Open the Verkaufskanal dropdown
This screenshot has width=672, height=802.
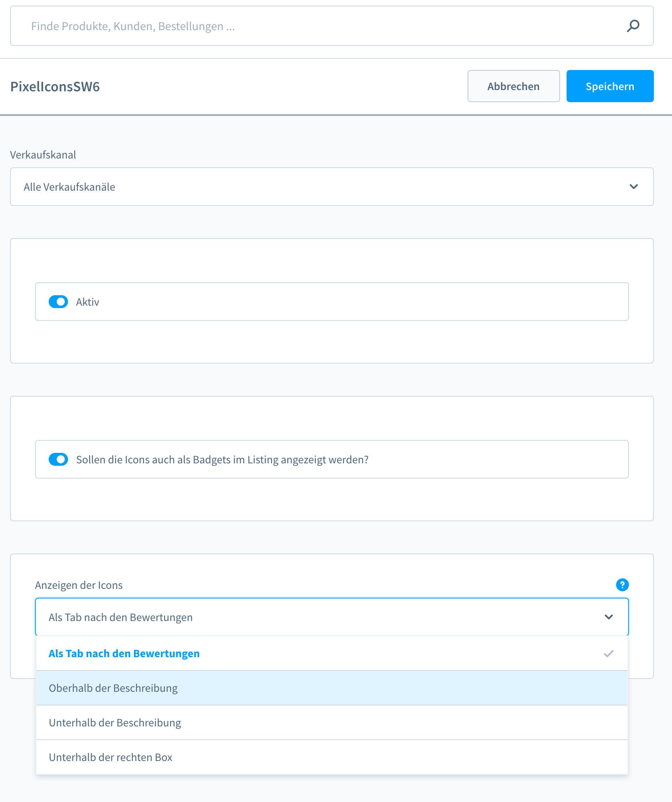332,187
